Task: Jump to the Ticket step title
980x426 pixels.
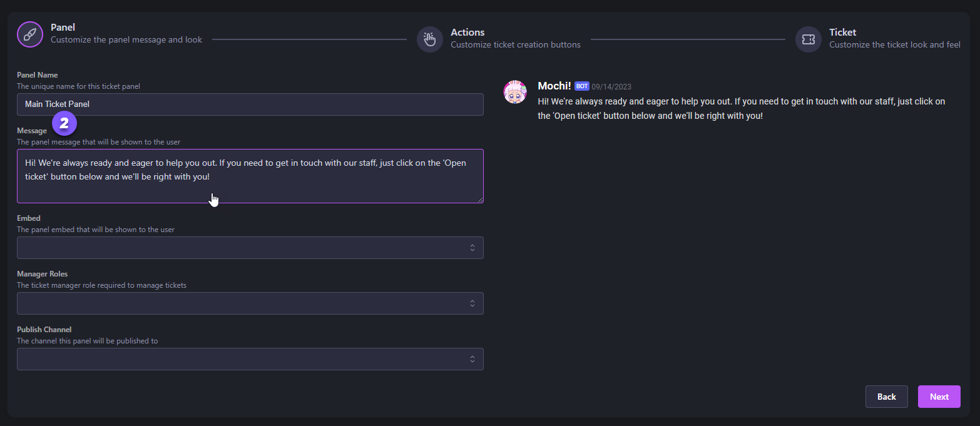Action: [842, 33]
